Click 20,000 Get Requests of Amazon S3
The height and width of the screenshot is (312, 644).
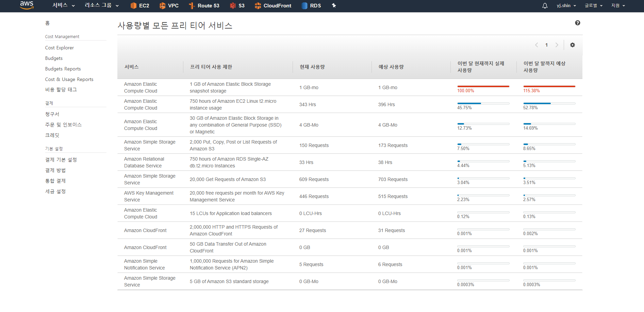(228, 179)
